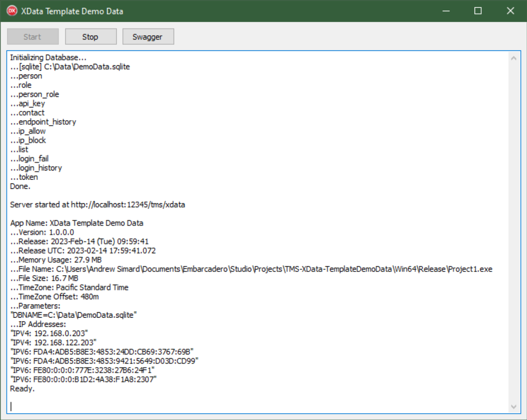Click the IPV6 line ending D03D:CD99

pyautogui.click(x=104, y=361)
